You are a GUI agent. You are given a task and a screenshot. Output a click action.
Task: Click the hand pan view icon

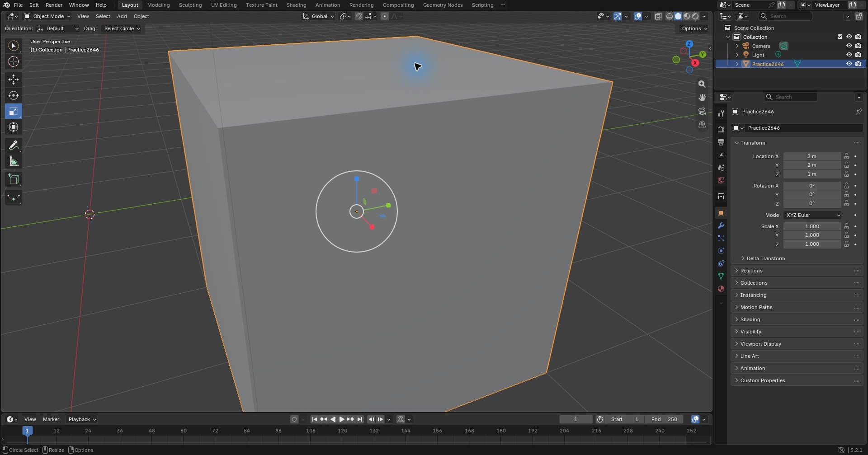[x=702, y=98]
